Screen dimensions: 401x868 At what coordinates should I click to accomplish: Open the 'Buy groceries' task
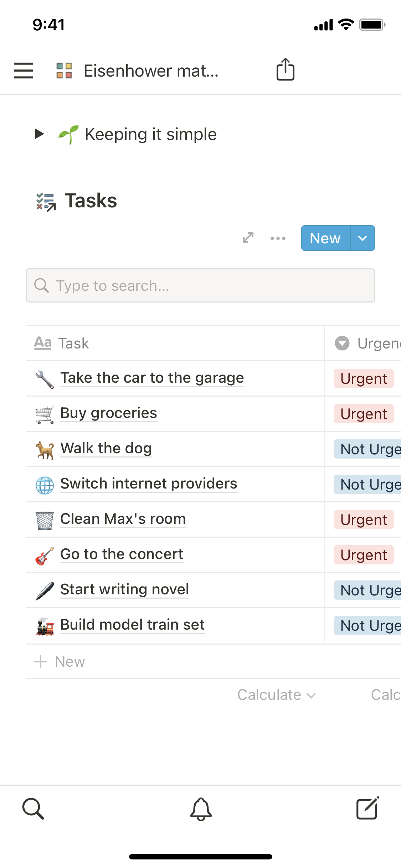(108, 413)
